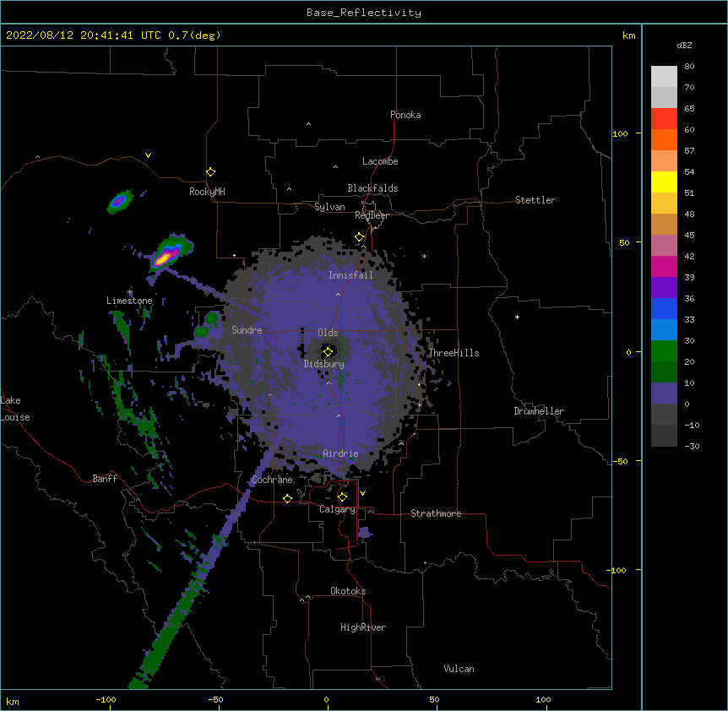Click the RedDeer label
This screenshot has width=728, height=711.
372,215
